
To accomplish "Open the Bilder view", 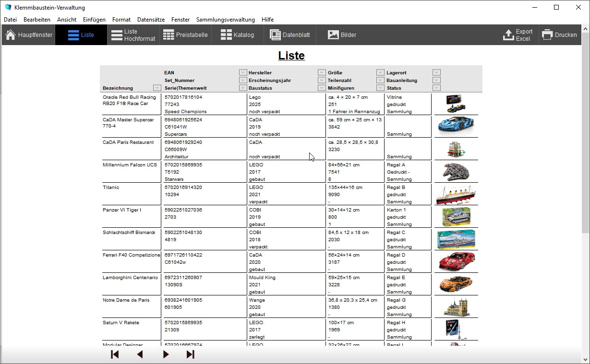I will (342, 35).
